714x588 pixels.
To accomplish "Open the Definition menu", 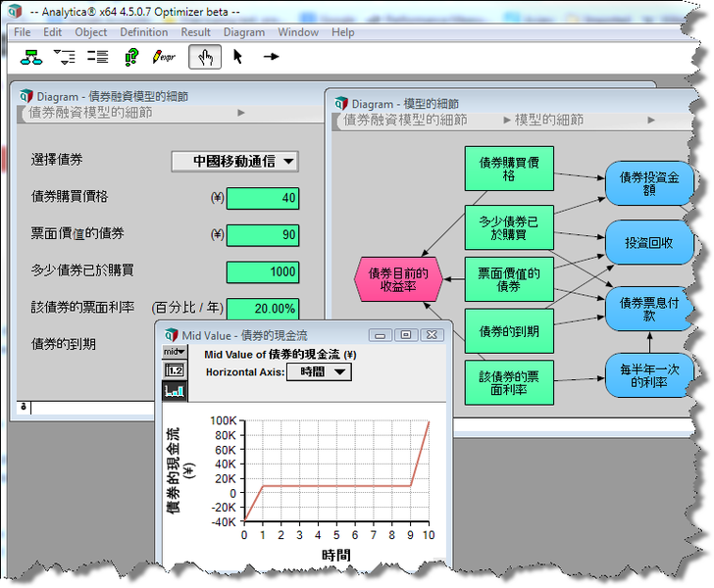I will 144,32.
